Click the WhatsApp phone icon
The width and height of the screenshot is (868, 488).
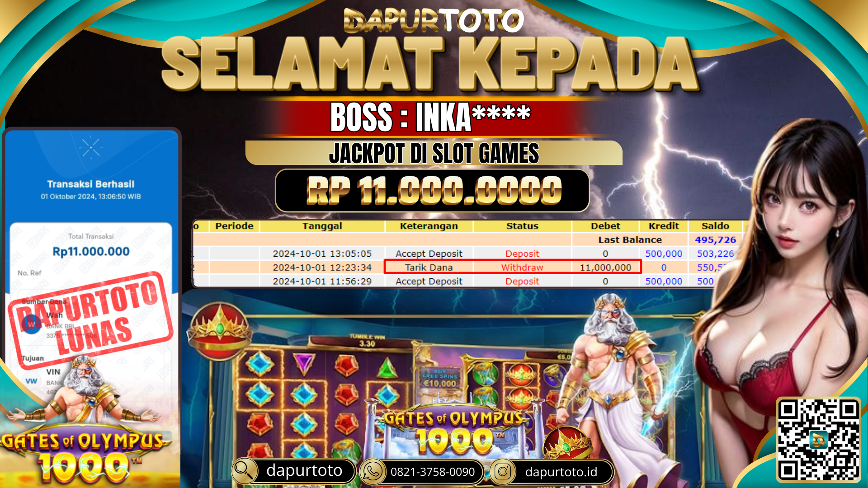[x=372, y=472]
